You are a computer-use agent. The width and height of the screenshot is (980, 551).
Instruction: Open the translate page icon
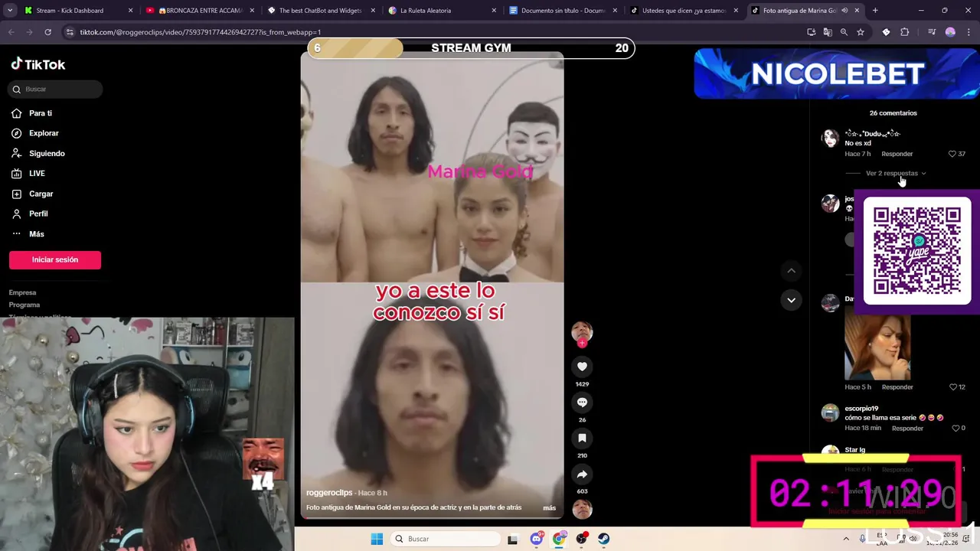828,32
